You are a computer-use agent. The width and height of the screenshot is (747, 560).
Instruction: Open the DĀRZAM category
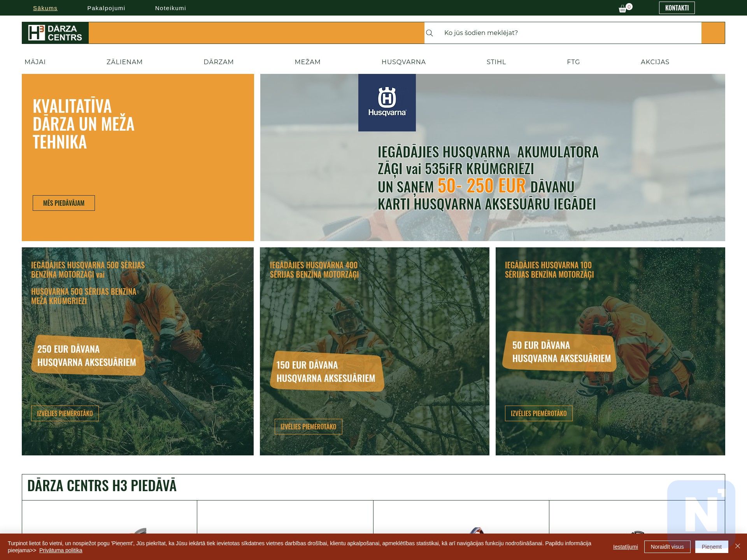point(219,62)
